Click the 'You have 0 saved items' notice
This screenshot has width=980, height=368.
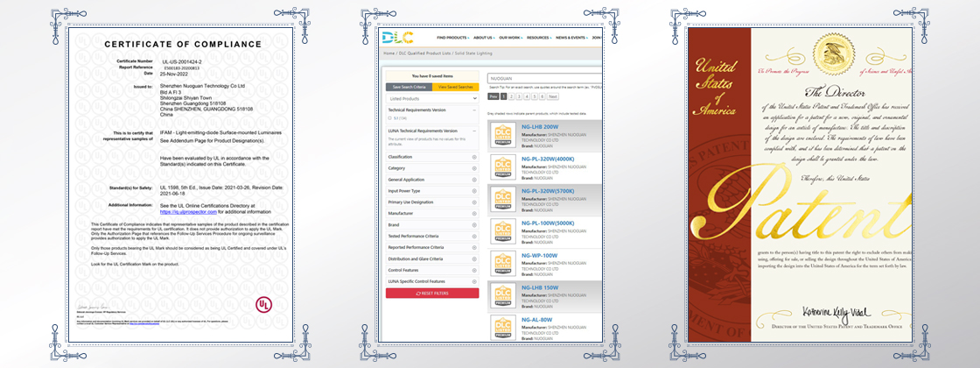click(x=432, y=75)
